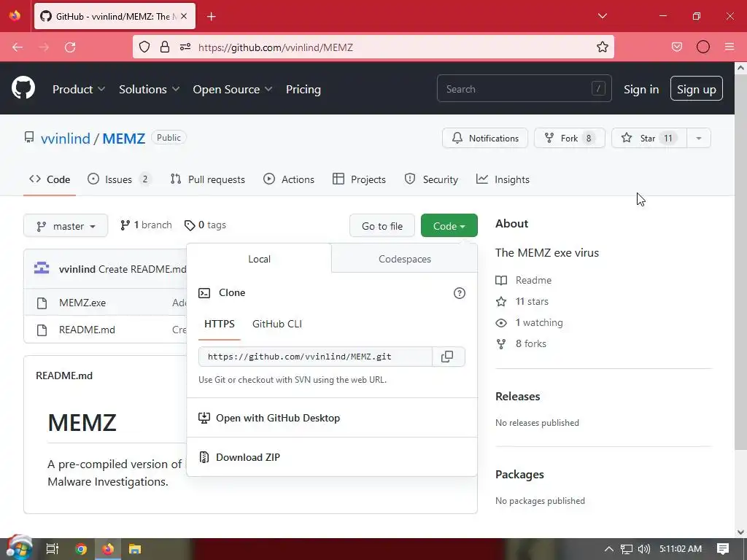Switch to Codespaces tab in clone popup
Image resolution: width=747 pixels, height=560 pixels.
point(404,259)
